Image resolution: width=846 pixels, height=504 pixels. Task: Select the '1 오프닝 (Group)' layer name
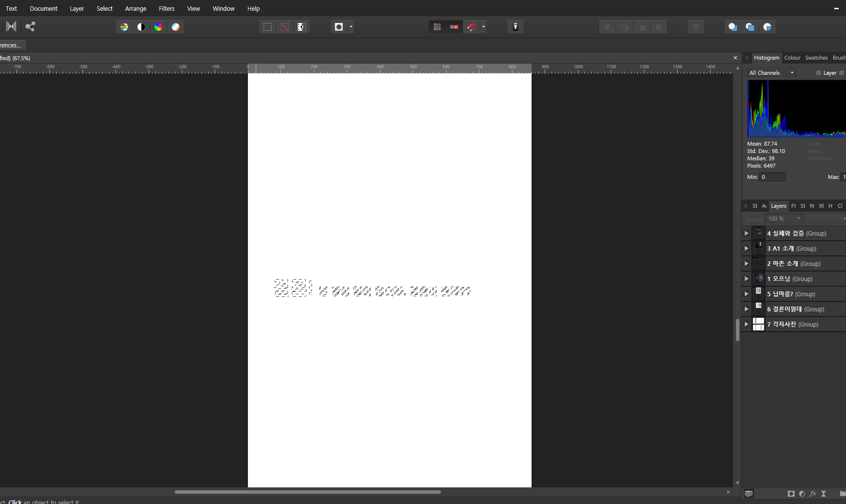(790, 279)
